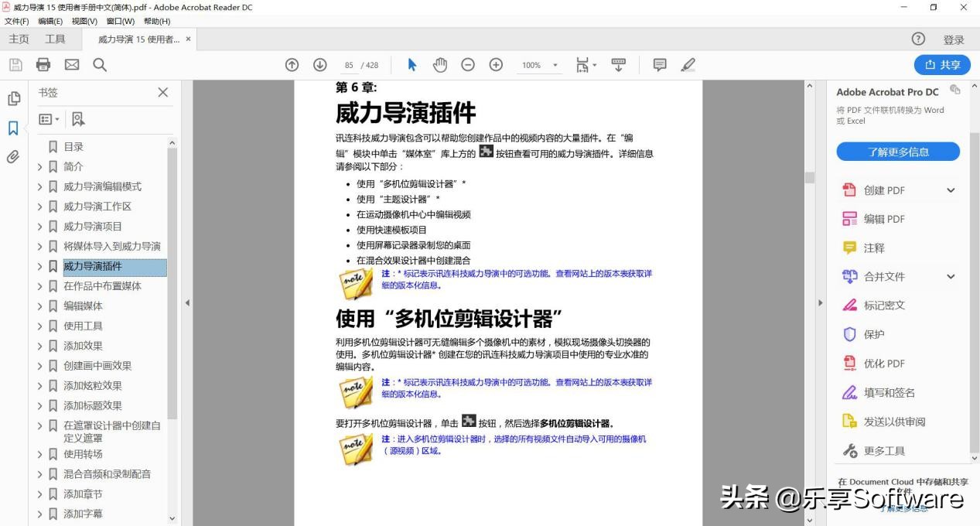The height and width of the screenshot is (526, 980).
Task: Switch to the 主页 tab
Action: coord(19,39)
